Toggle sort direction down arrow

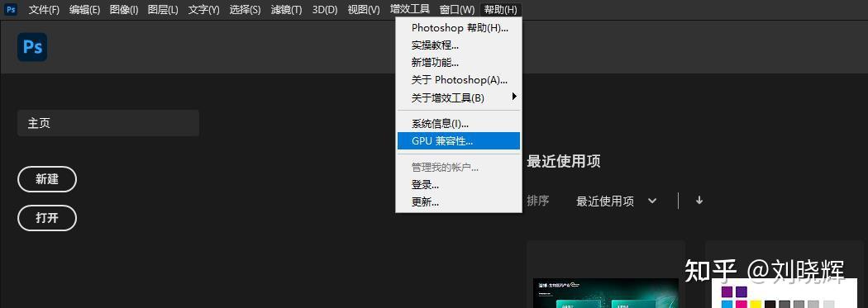(x=699, y=200)
